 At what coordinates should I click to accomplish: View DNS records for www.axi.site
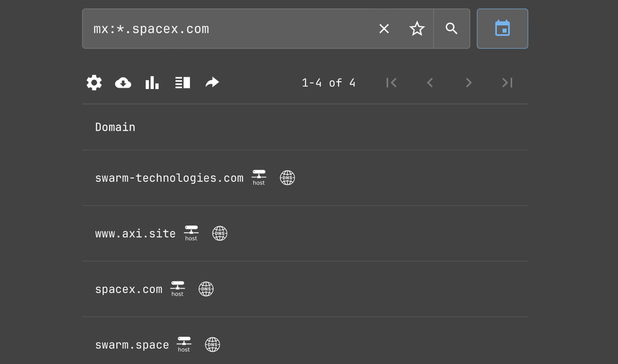click(219, 233)
